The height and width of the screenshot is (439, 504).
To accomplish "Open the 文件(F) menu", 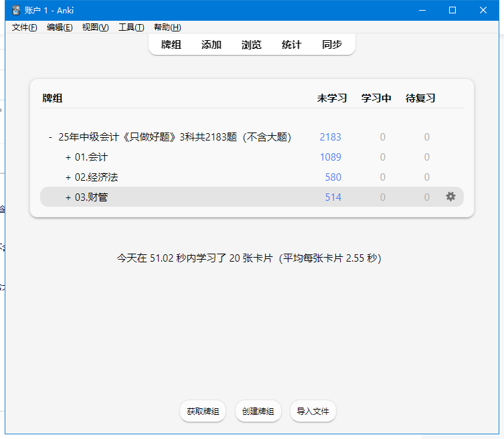I will point(24,27).
